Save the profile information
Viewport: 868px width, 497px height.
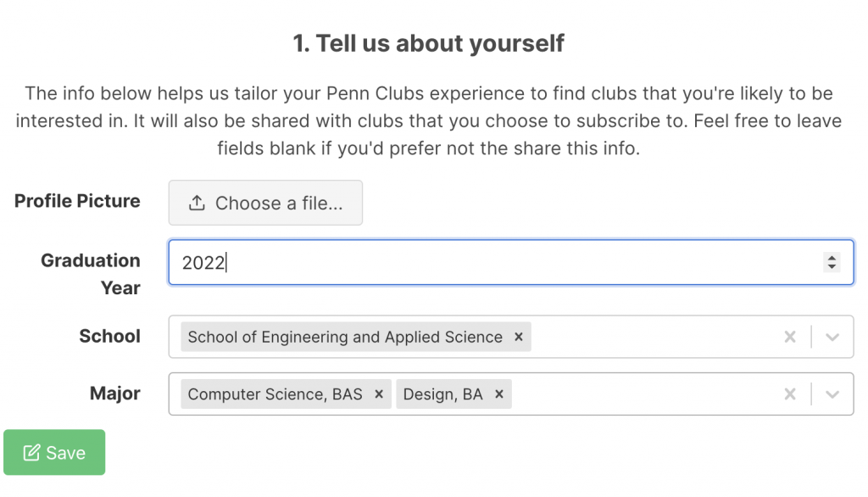point(54,452)
